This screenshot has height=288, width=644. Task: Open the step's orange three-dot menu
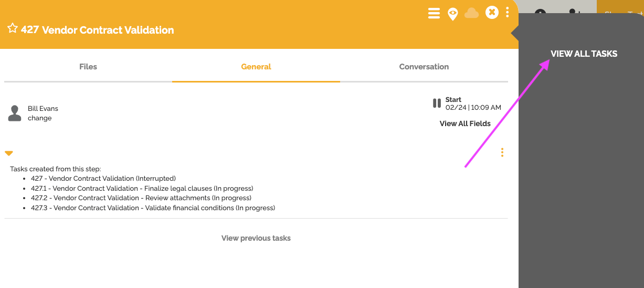point(502,152)
